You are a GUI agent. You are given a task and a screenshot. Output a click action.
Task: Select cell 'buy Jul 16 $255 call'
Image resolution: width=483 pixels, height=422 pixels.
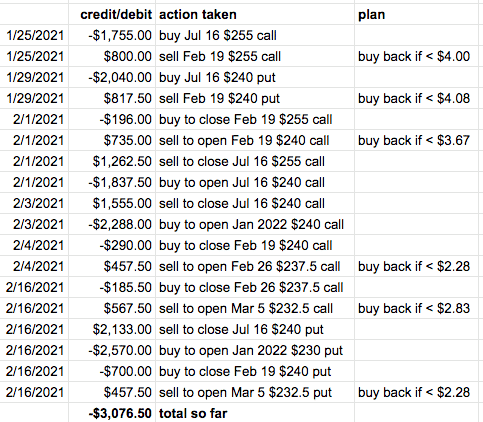[x=255, y=35]
